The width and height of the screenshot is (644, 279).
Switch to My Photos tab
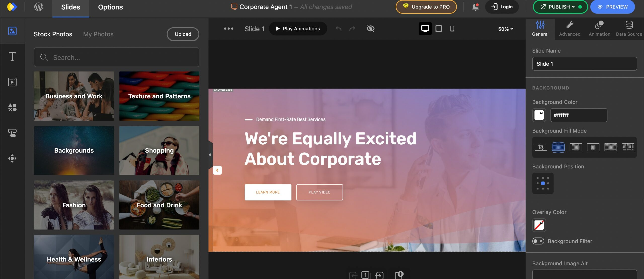click(x=98, y=34)
